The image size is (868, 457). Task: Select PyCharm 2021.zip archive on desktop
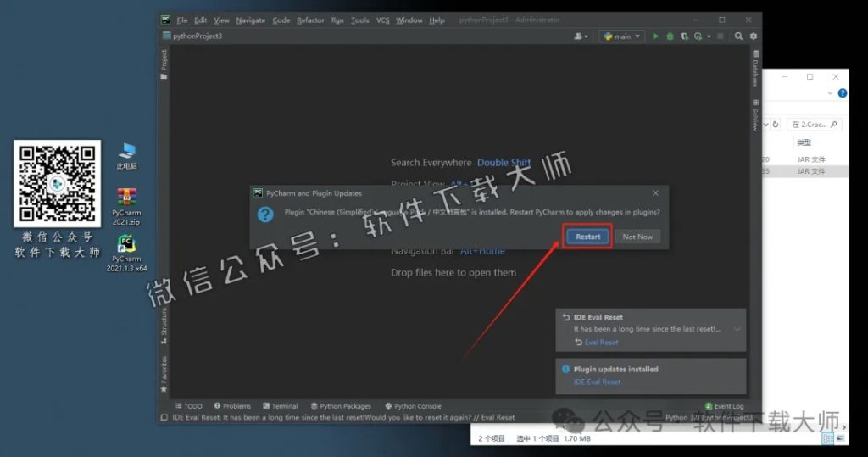(126, 207)
